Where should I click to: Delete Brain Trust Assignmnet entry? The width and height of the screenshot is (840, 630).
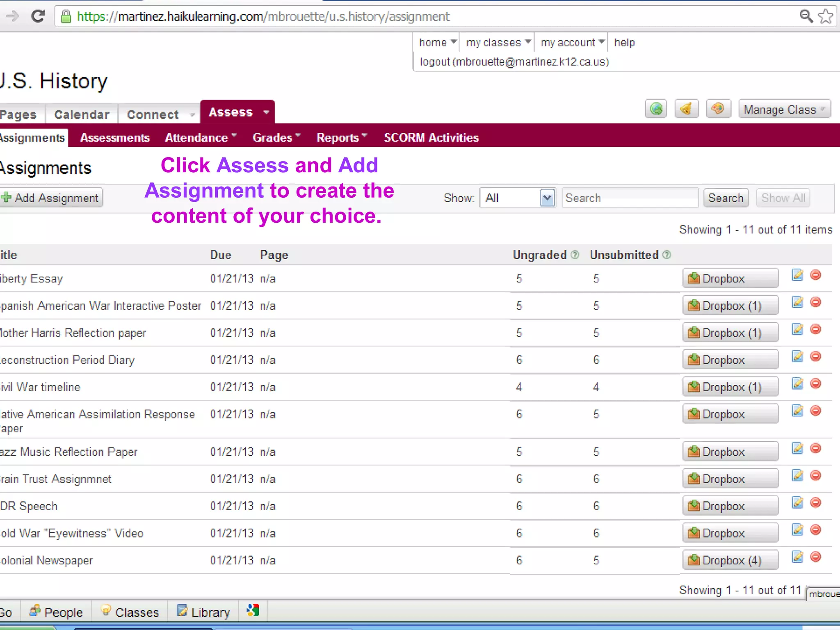(816, 475)
